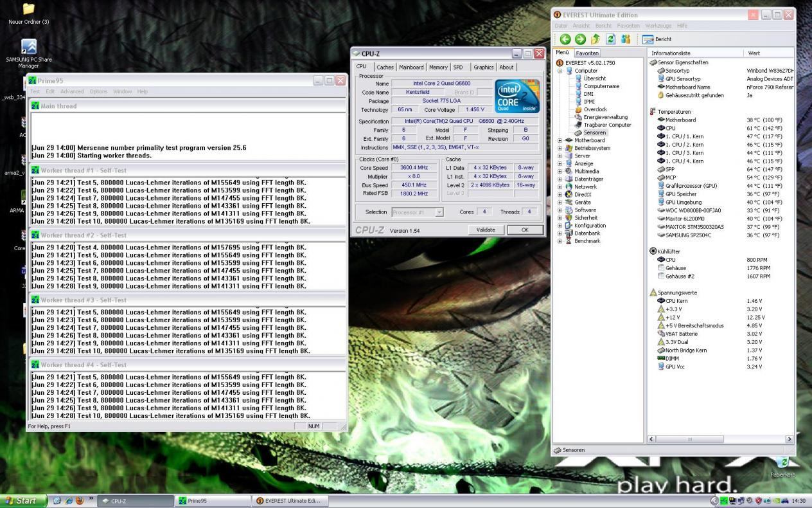Screen dimensions: 812x508
Task: Open the About tab in CPU-Z
Action: point(506,67)
